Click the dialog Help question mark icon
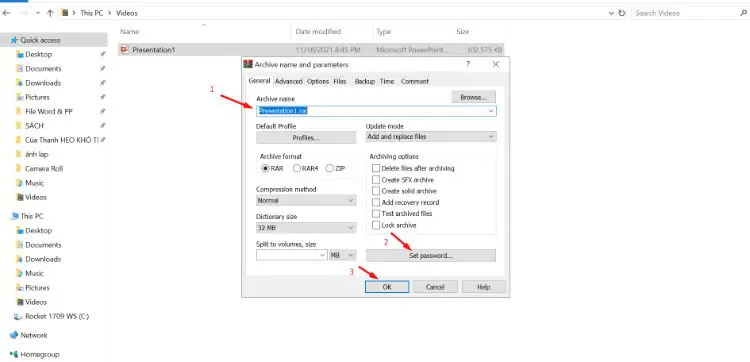The height and width of the screenshot is (362, 750). click(468, 64)
